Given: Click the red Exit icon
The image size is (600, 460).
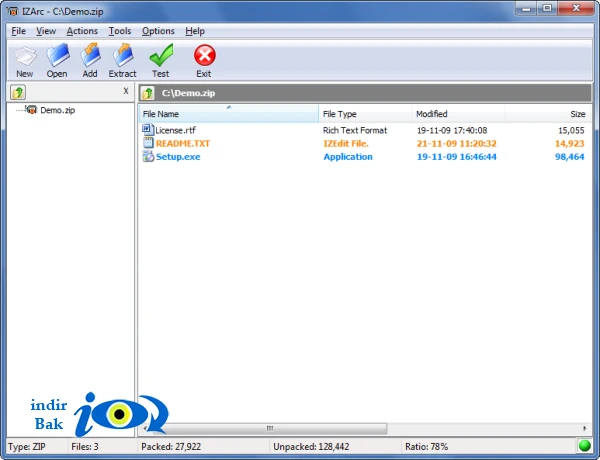Looking at the screenshot, I should [205, 55].
